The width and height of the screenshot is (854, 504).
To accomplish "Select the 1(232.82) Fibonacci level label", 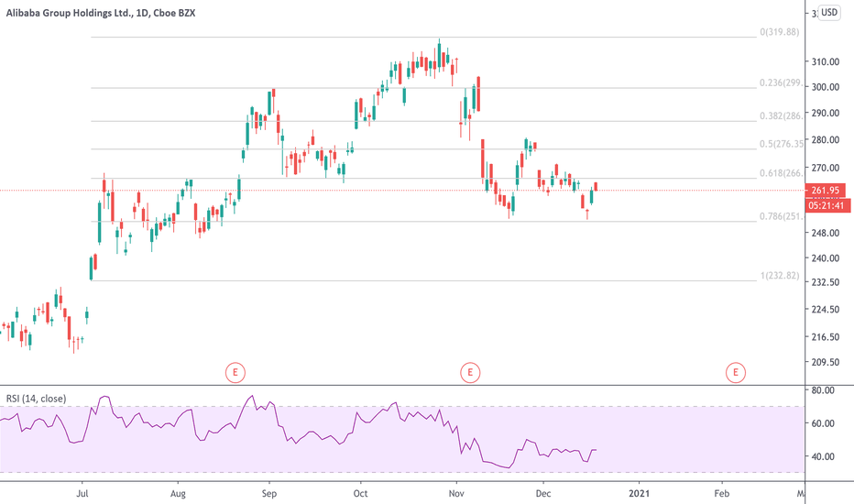I will tap(780, 276).
